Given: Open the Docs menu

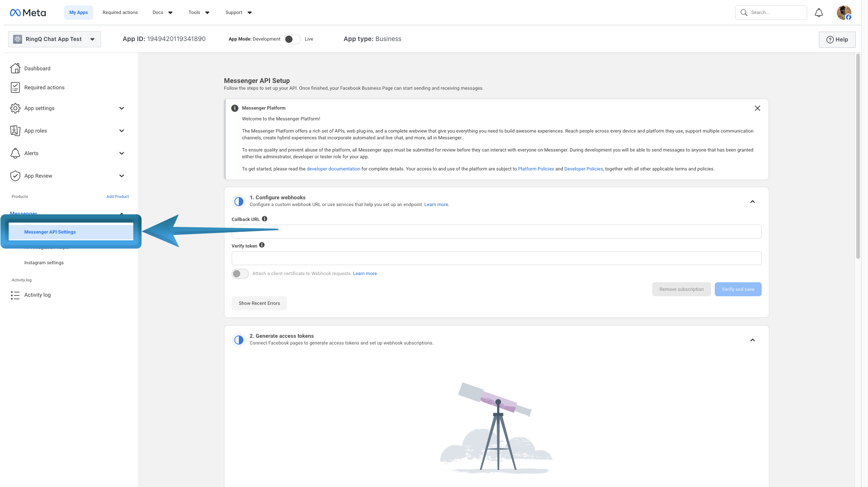Looking at the screenshot, I should [x=162, y=12].
